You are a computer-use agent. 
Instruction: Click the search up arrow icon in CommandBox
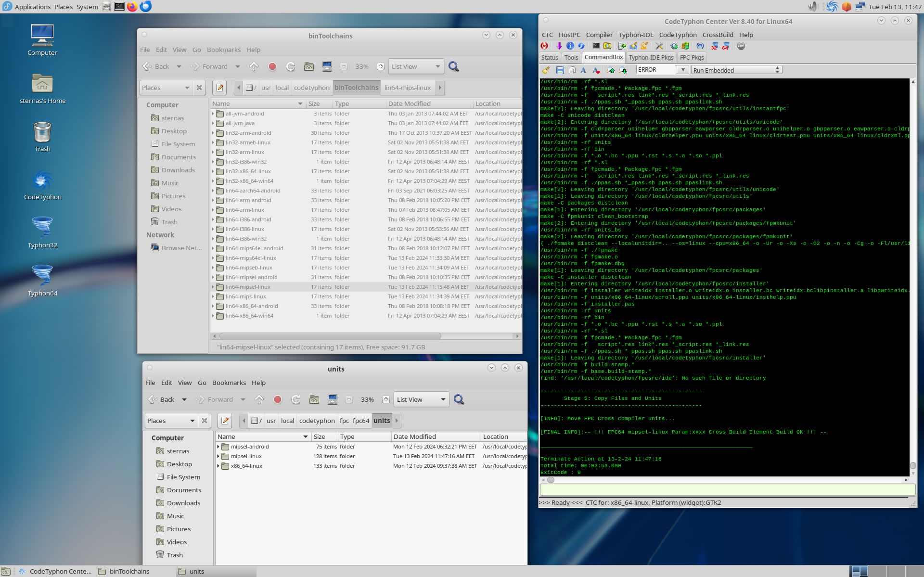611,70
